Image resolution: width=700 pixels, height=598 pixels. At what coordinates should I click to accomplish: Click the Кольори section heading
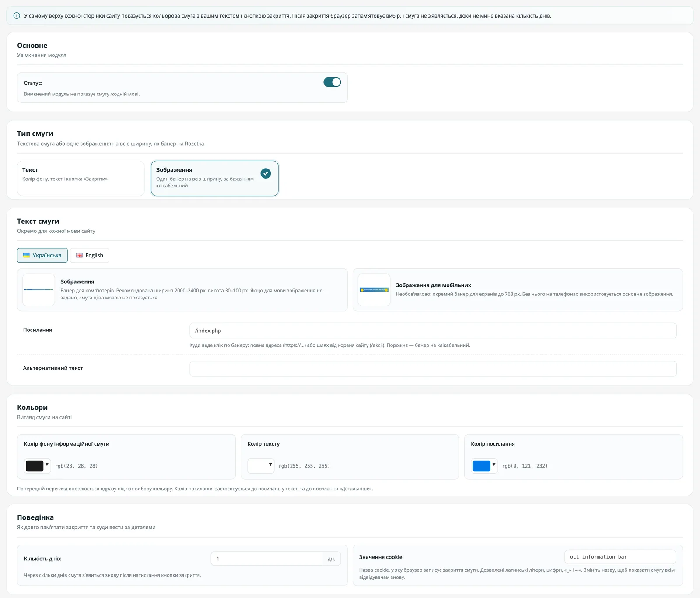(x=32, y=408)
